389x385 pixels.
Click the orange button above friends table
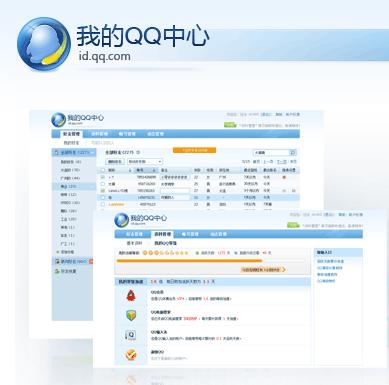[194, 150]
